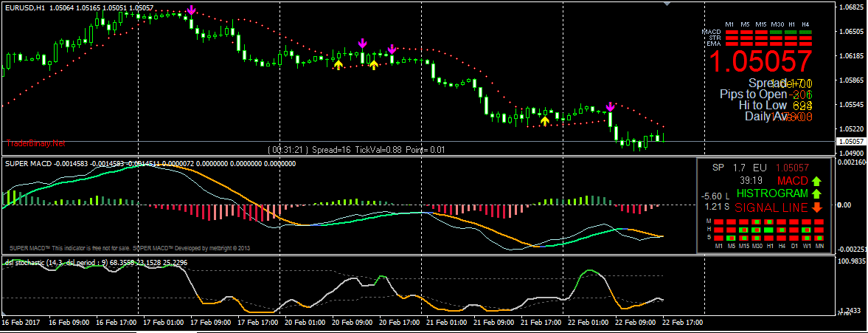Click the green up arrow beside HISTROGRAM
This screenshot has width=868, height=333.
pos(816,193)
